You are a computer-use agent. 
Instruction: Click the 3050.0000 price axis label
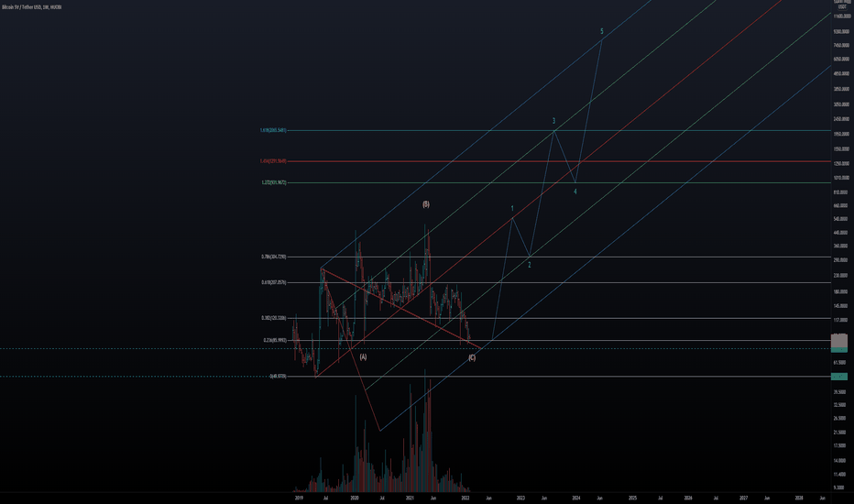tap(841, 104)
